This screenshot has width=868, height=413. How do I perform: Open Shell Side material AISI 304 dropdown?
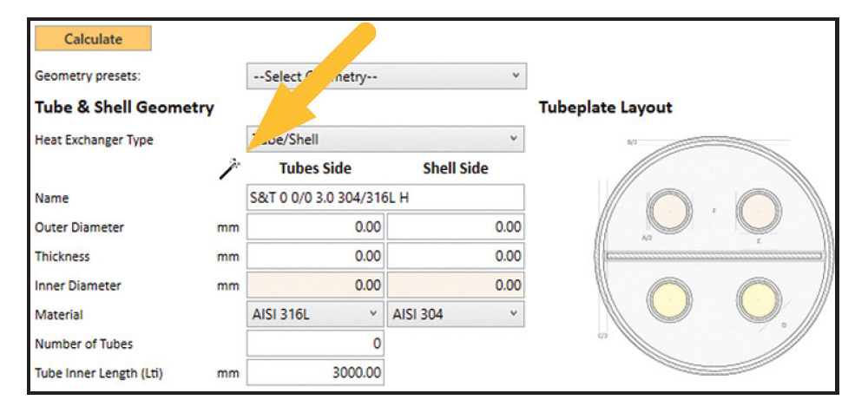(455, 314)
